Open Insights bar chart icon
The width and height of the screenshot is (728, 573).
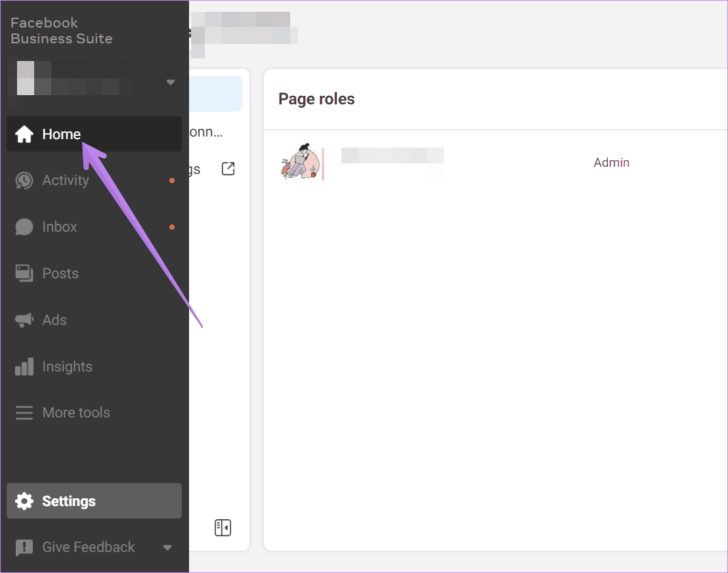pos(24,366)
